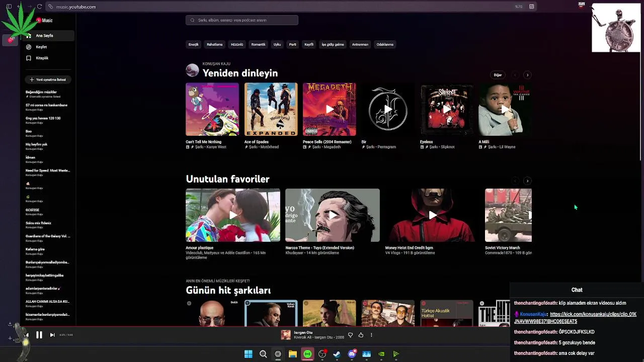Play Peace Sells Megadeth cover

330,110
